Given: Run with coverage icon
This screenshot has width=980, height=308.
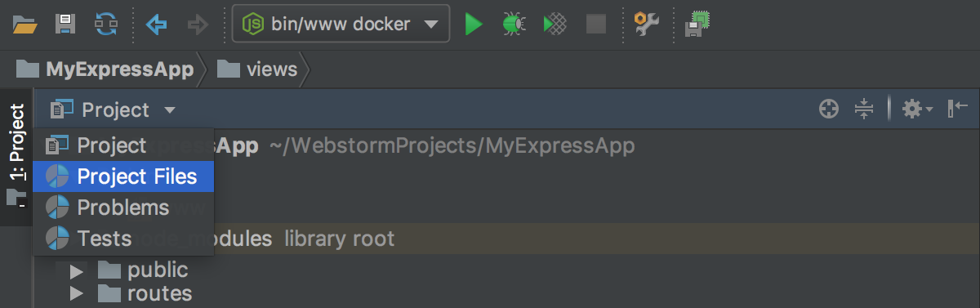Looking at the screenshot, I should (x=555, y=25).
